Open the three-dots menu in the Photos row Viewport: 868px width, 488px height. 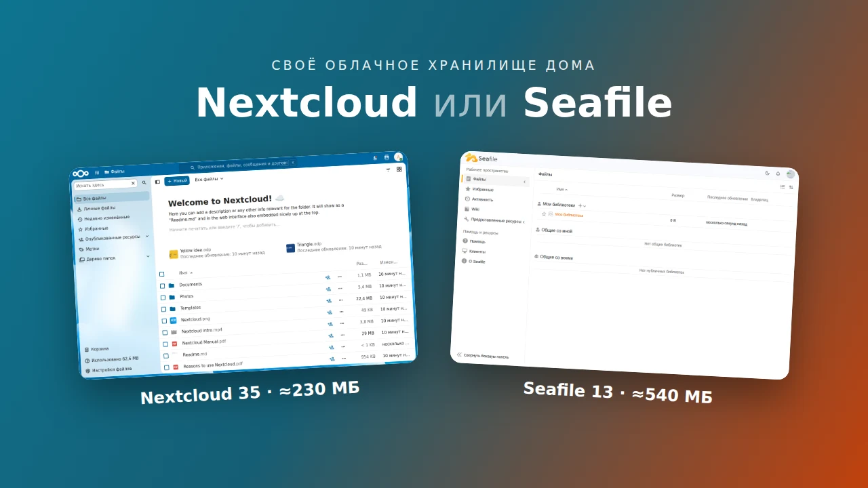pyautogui.click(x=340, y=288)
